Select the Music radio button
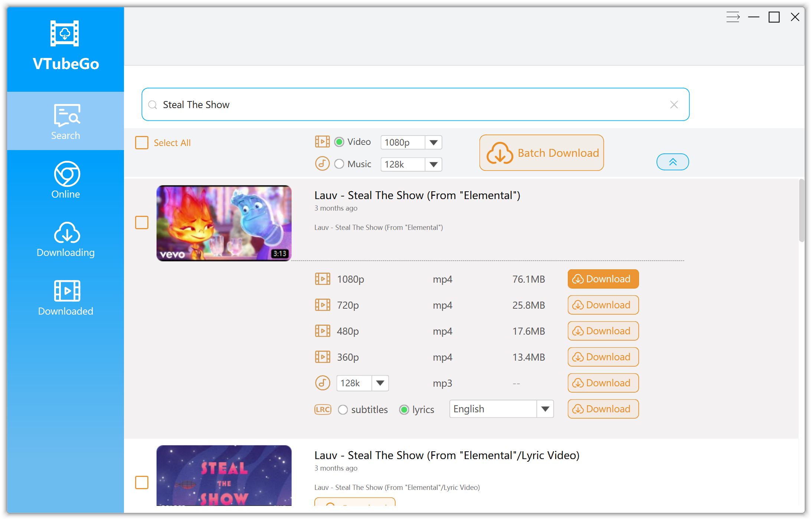Viewport: 812px width, 520px height. 339,164
